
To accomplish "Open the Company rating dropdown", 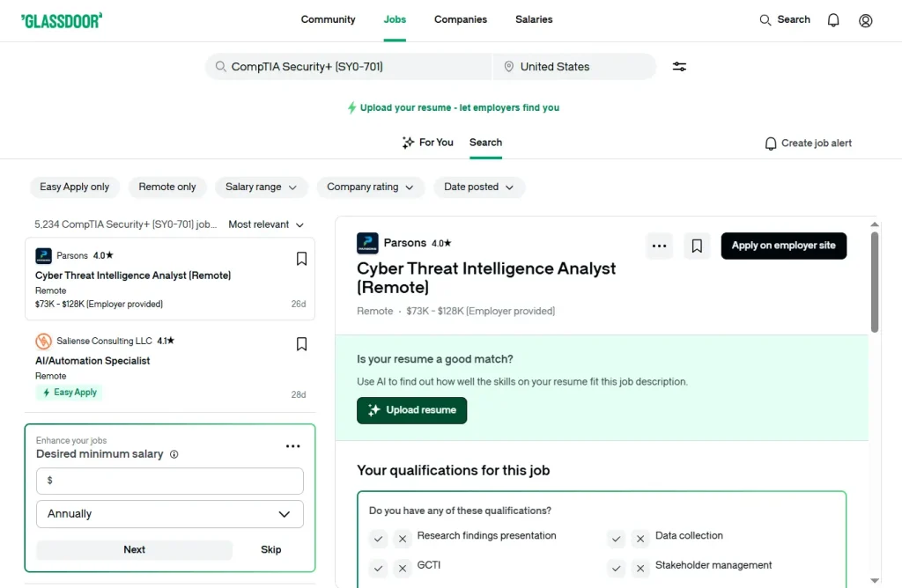I will pyautogui.click(x=370, y=187).
